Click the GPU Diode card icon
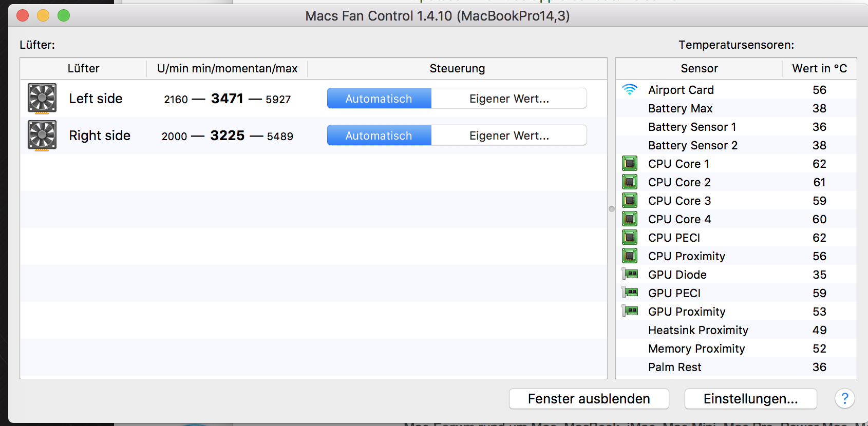Viewport: 868px width, 426px height. (630, 274)
